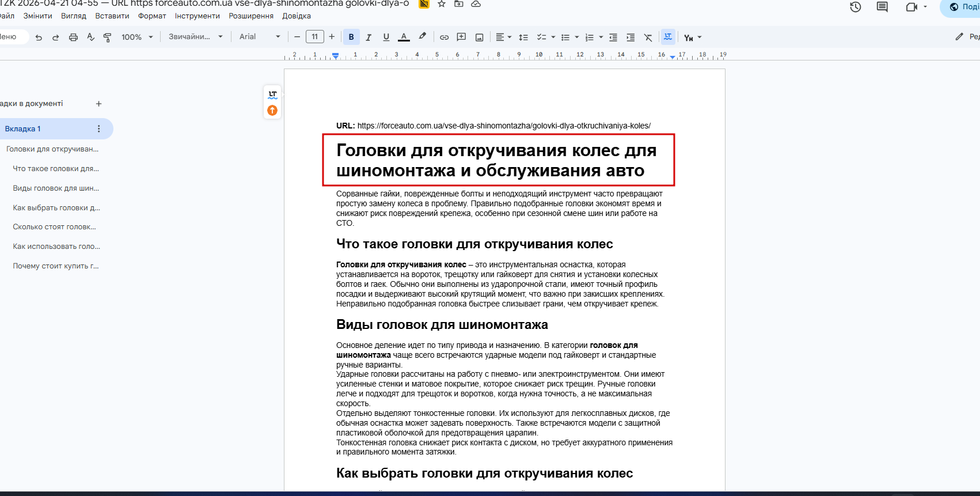
Task: Open the Довідка menu
Action: pyautogui.click(x=297, y=16)
